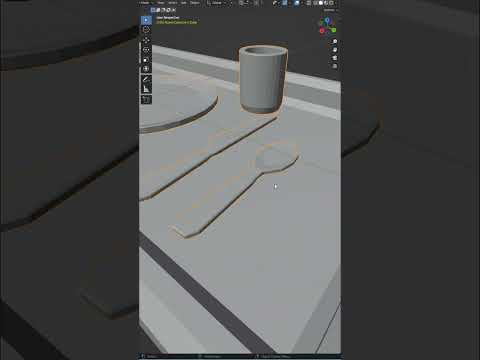Open the Select menu in header
Viewport: 480px width, 360px height.
173,3
